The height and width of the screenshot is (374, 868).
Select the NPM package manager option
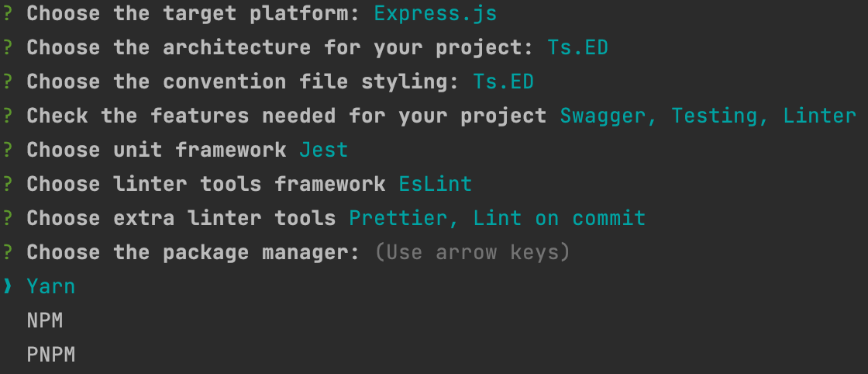click(45, 320)
